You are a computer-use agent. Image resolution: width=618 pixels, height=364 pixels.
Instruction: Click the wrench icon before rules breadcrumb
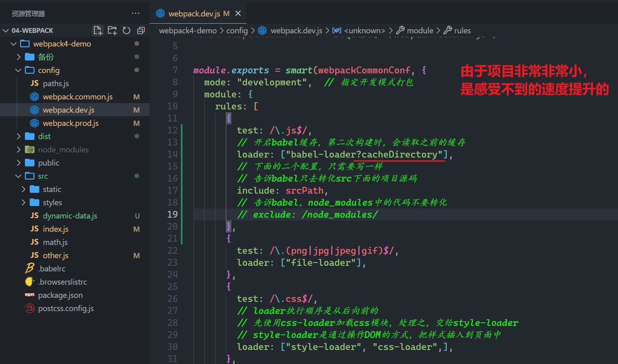(x=448, y=30)
